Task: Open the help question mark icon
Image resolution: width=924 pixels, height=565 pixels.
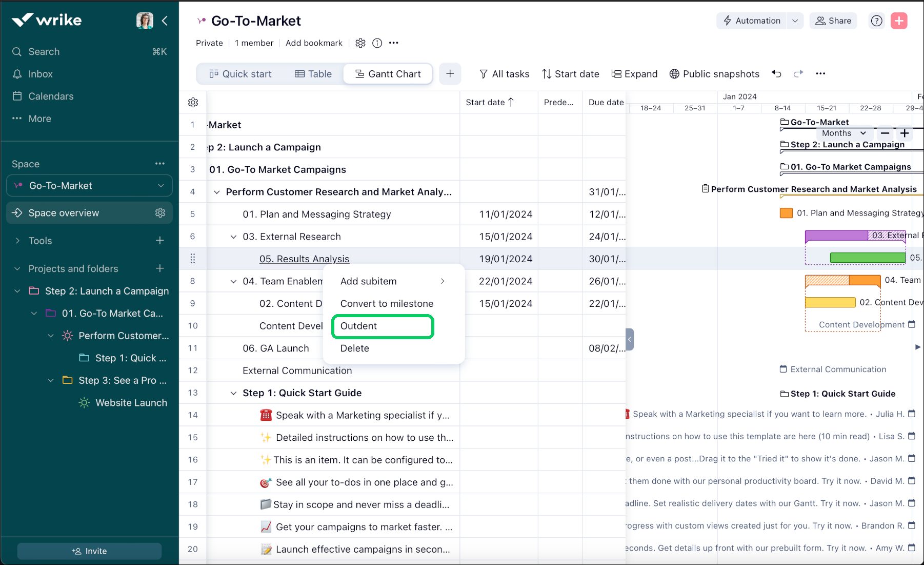Action: pos(876,21)
